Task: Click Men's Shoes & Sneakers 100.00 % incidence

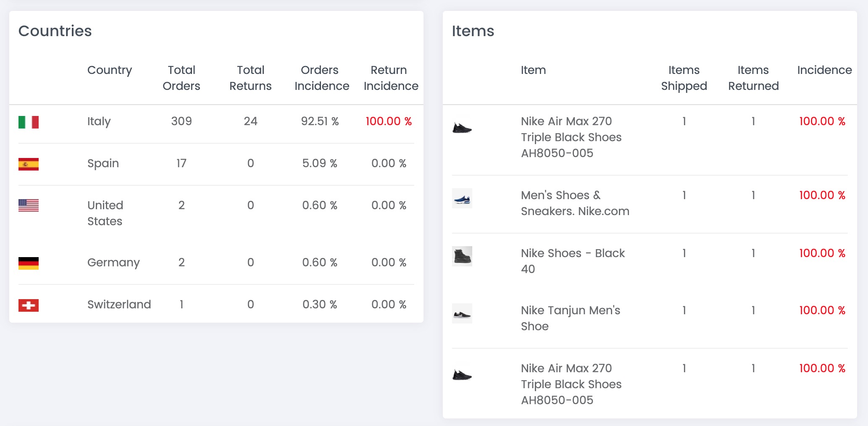Action: pos(822,195)
